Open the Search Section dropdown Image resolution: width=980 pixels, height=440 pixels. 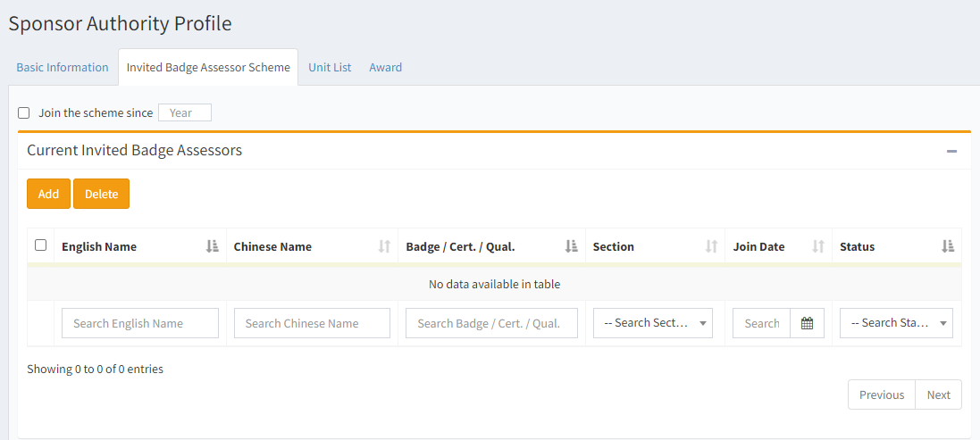point(652,323)
